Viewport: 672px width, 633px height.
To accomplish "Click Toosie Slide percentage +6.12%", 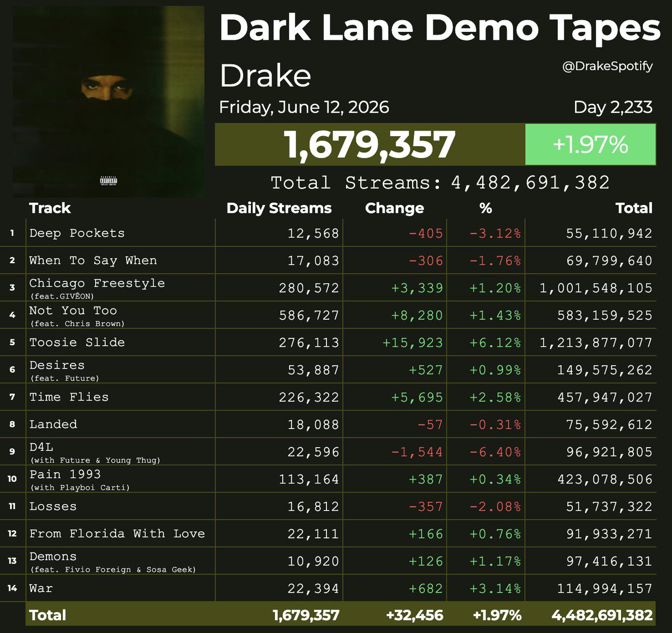I will pos(495,342).
